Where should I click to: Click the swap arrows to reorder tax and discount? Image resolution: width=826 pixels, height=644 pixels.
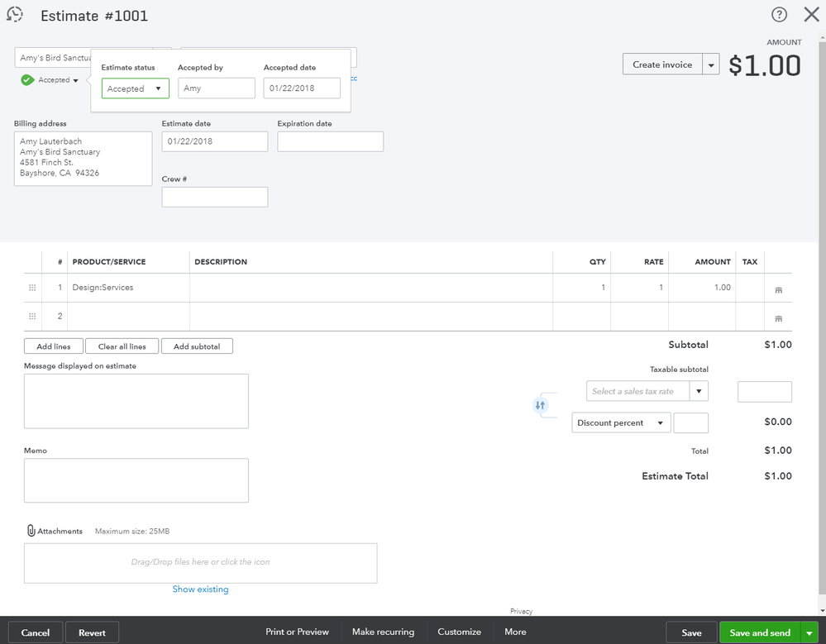point(542,405)
